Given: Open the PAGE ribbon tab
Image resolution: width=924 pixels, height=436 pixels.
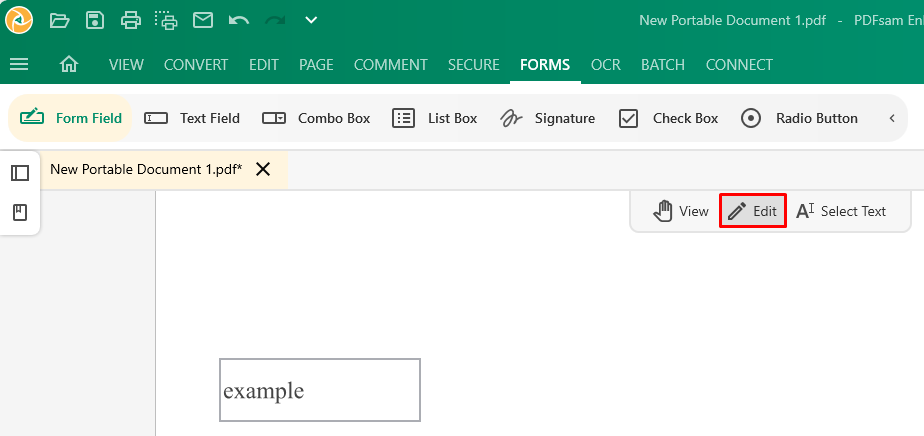Looking at the screenshot, I should (x=316, y=64).
